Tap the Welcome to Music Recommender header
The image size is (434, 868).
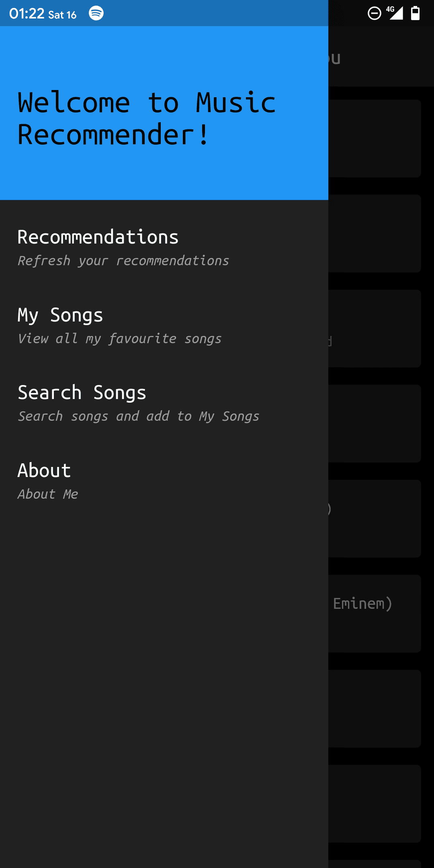point(164,113)
